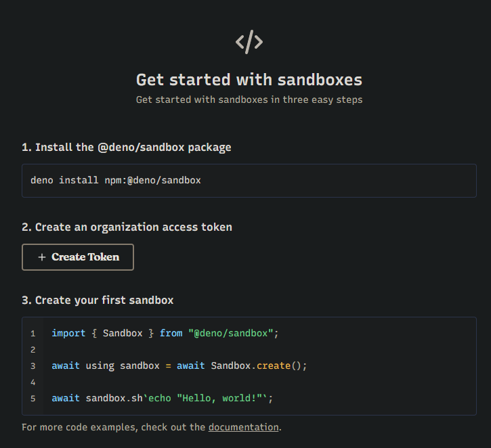Click the 'three easy steps' subtitle text
The width and height of the screenshot is (491, 448).
point(249,99)
